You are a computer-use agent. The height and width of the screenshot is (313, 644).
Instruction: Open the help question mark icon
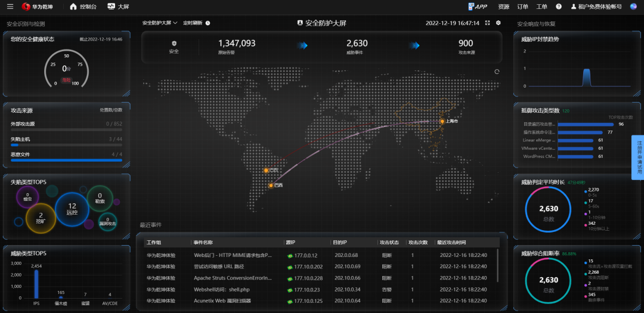click(x=559, y=7)
